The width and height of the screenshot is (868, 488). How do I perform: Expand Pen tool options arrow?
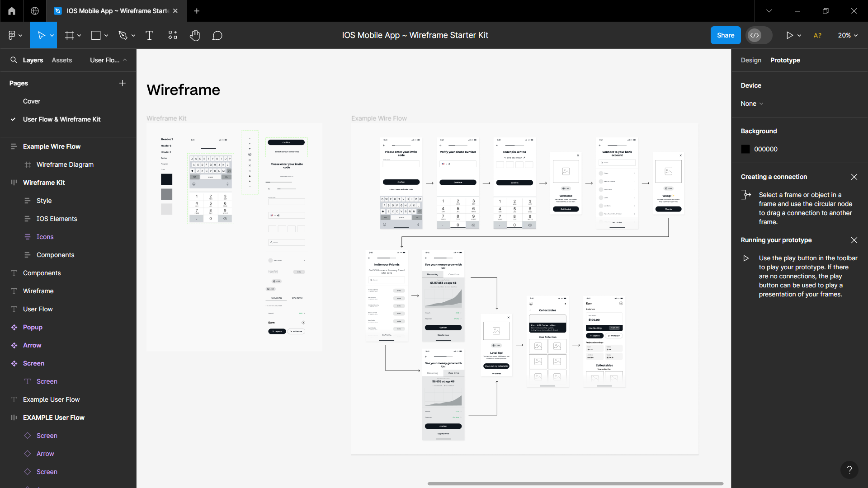(x=133, y=35)
